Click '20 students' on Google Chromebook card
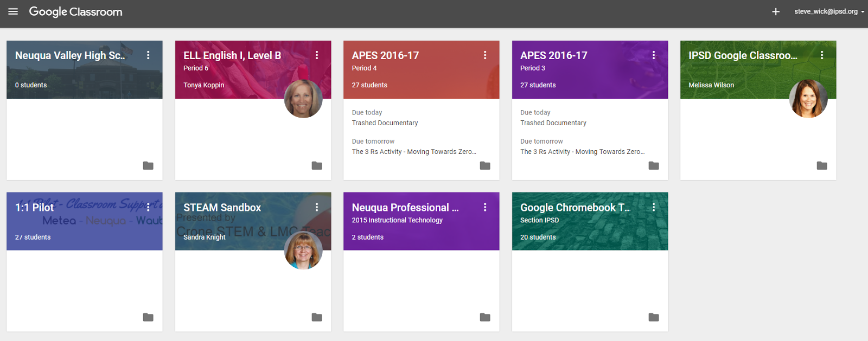 point(538,237)
